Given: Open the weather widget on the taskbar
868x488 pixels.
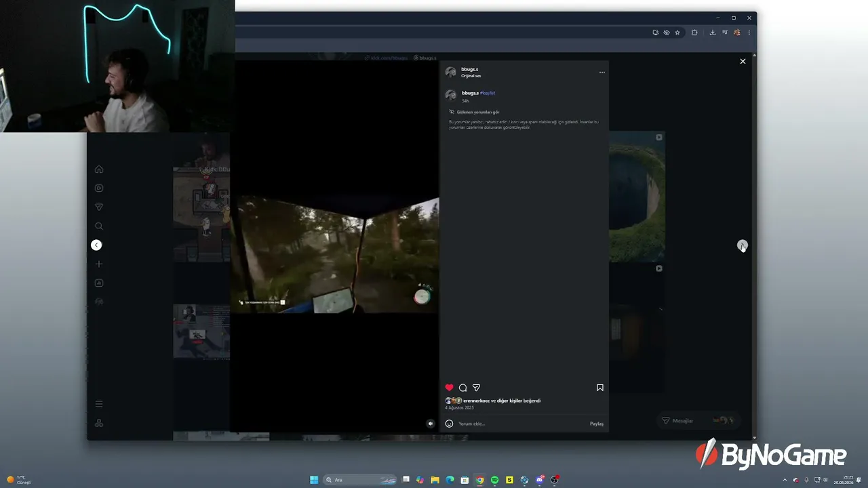Looking at the screenshot, I should point(18,480).
